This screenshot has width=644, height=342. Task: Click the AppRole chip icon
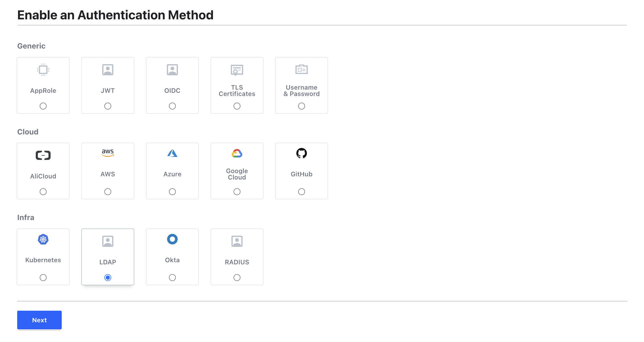pyautogui.click(x=43, y=70)
